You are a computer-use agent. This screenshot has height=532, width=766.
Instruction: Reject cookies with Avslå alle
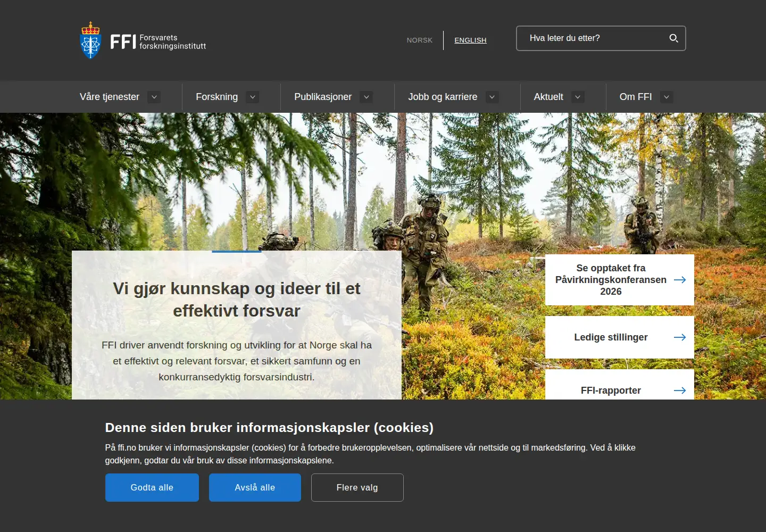[255, 487]
